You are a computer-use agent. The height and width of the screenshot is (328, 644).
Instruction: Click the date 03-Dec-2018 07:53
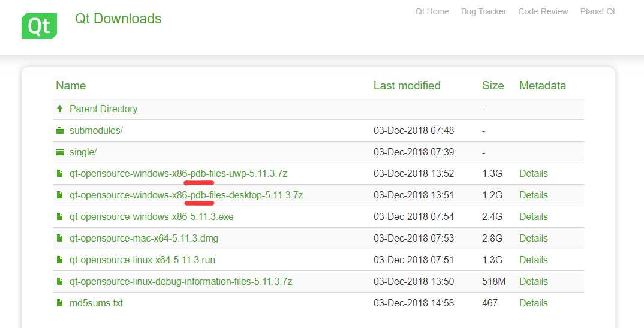[414, 238]
